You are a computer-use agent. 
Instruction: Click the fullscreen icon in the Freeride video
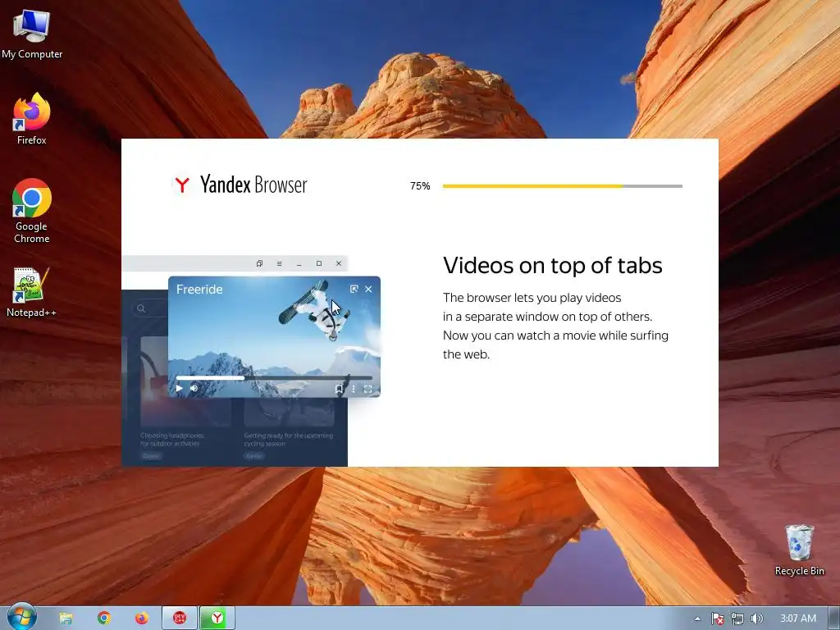tap(368, 389)
